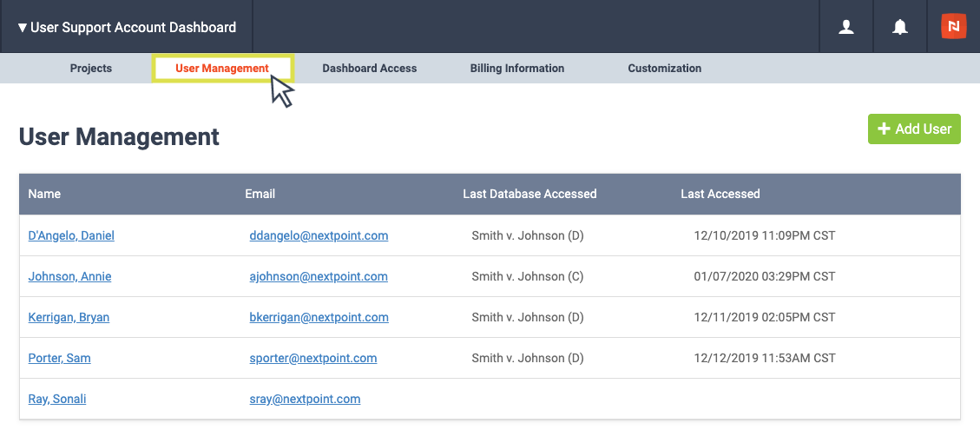
Task: Click the ddangelo@nextpoint.com email link
Action: click(x=319, y=235)
